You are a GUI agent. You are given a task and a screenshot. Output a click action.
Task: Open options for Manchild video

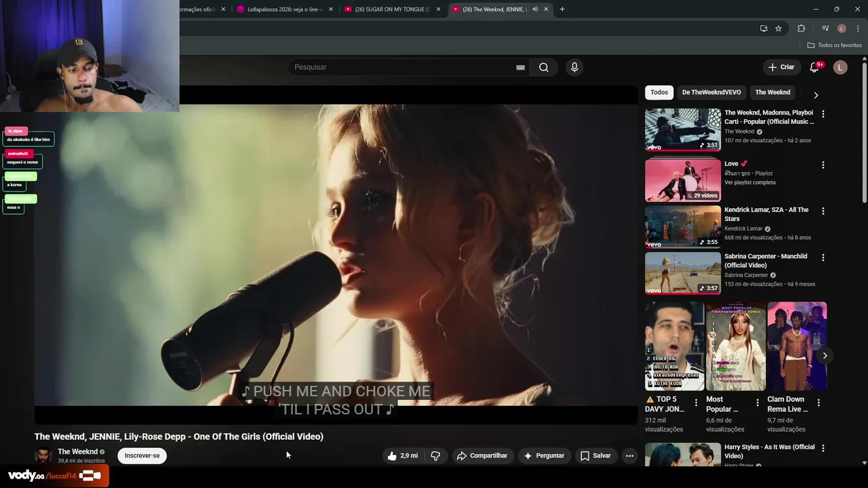point(823,258)
